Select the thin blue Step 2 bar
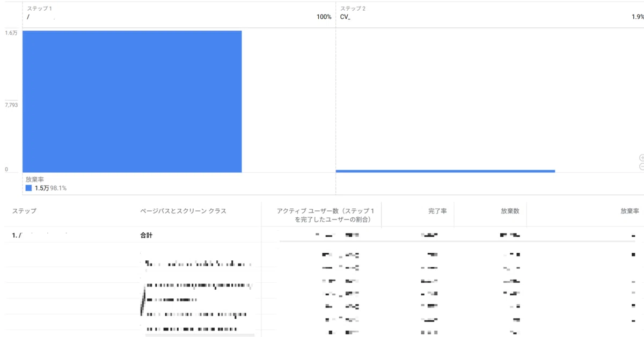The image size is (644, 337). [x=445, y=171]
